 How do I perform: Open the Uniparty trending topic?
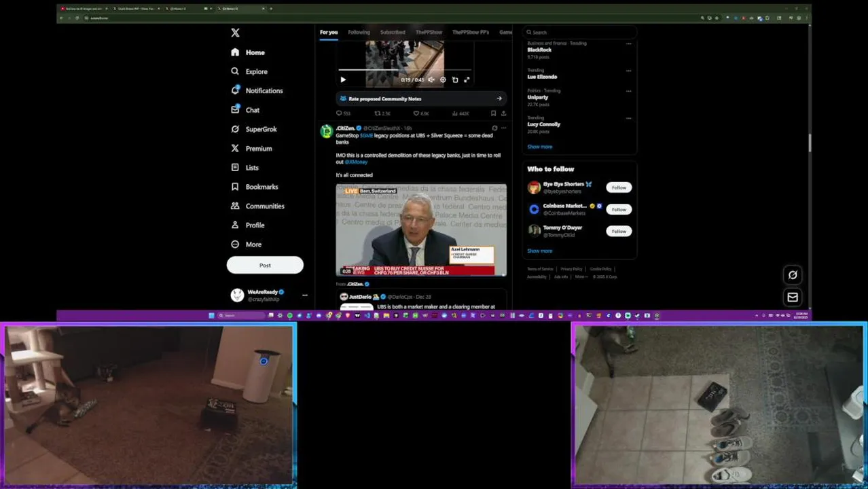[x=538, y=97]
